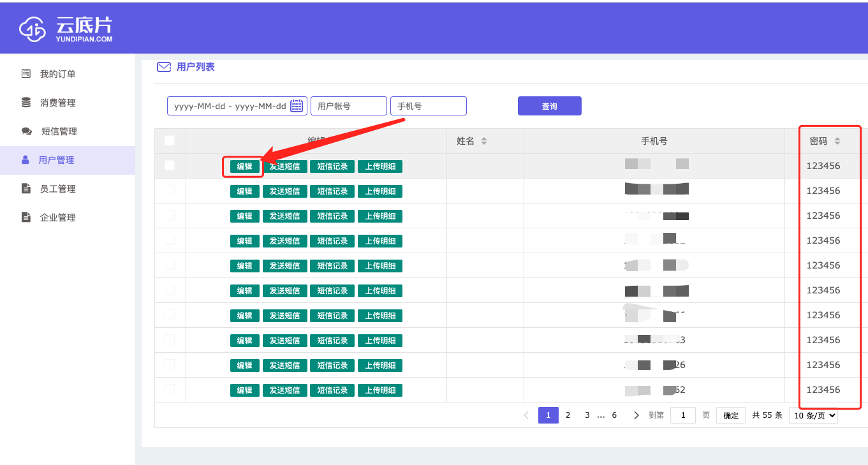Sort by the 密码 column arrows
This screenshot has width=868, height=465.
(837, 141)
